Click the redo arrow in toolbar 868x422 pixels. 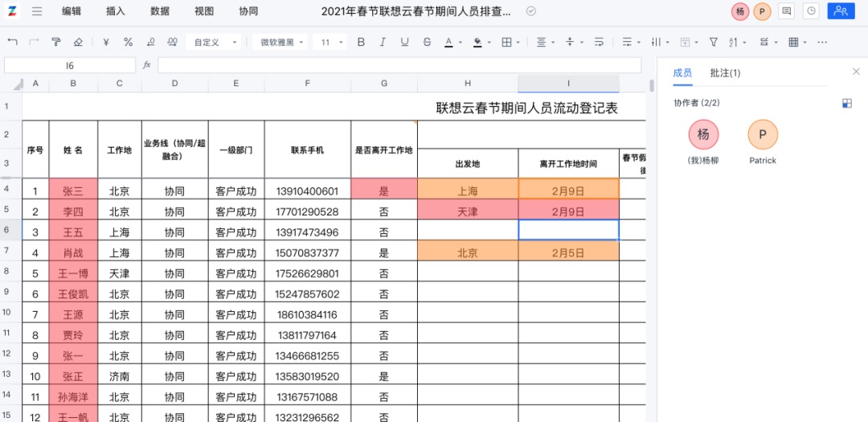point(34,42)
